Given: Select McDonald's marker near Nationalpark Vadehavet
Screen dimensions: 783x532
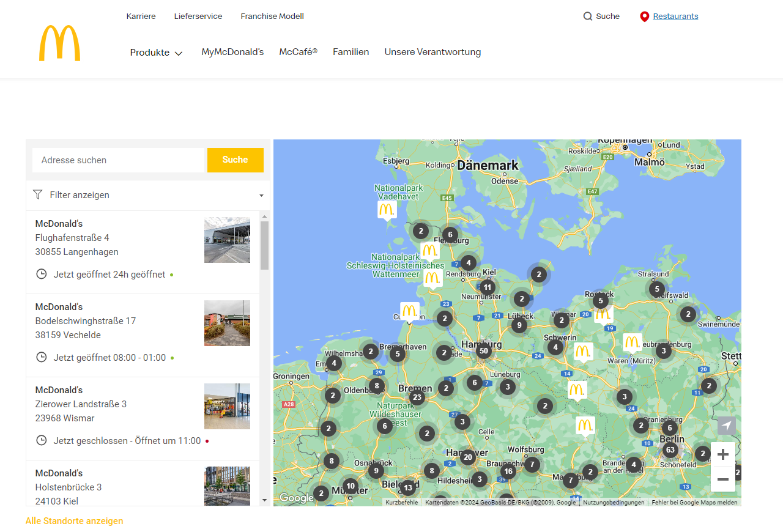Looking at the screenshot, I should click(x=387, y=210).
